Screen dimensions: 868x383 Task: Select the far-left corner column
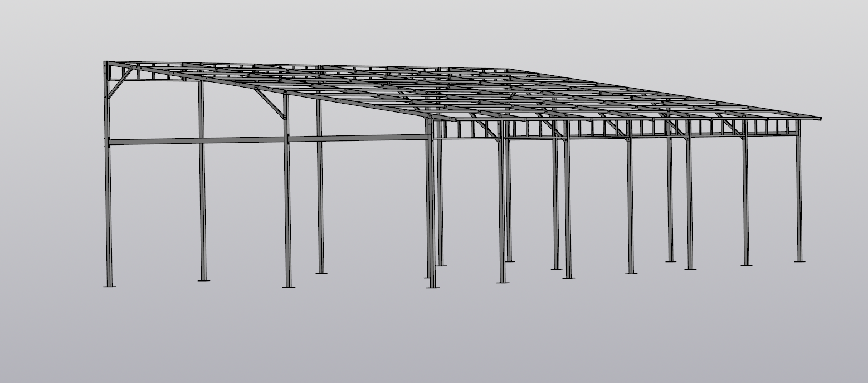(x=109, y=212)
